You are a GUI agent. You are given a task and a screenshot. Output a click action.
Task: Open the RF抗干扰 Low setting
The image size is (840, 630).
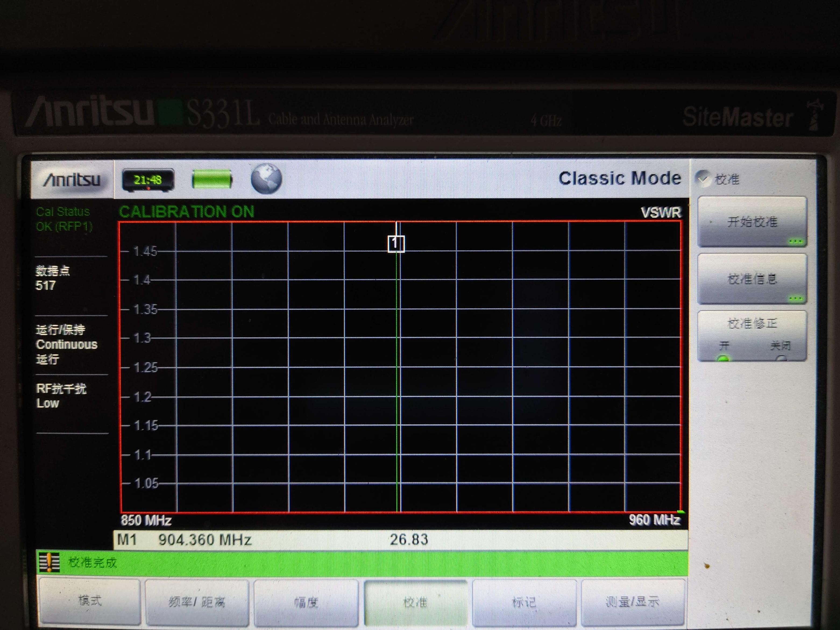[61, 396]
